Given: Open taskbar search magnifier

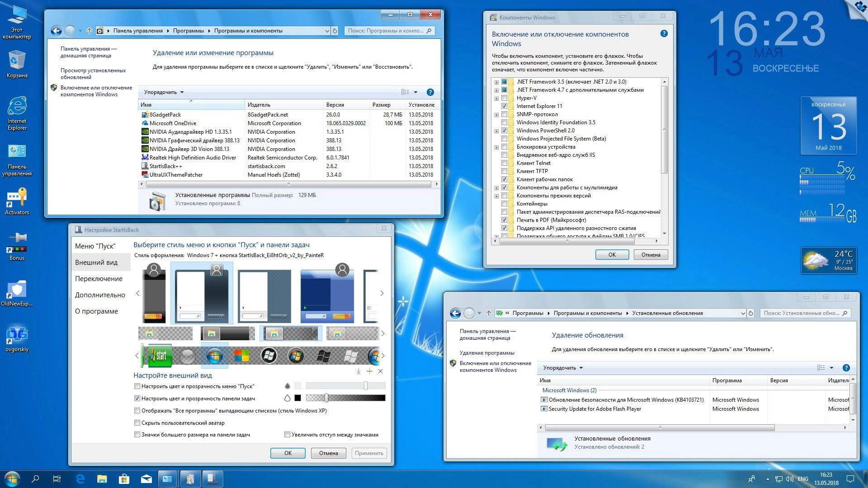Looking at the screenshot, I should point(35,479).
